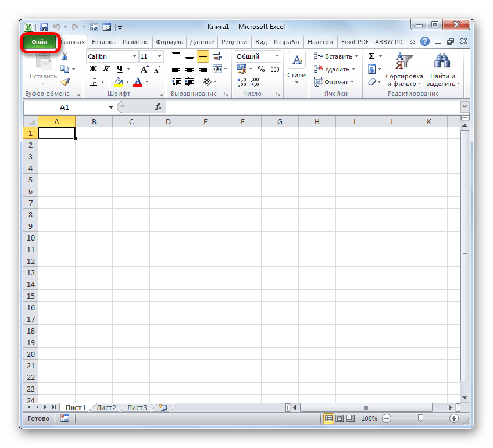Click the zoom slider handle
Image resolution: width=493 pixels, height=448 pixels.
coord(420,418)
